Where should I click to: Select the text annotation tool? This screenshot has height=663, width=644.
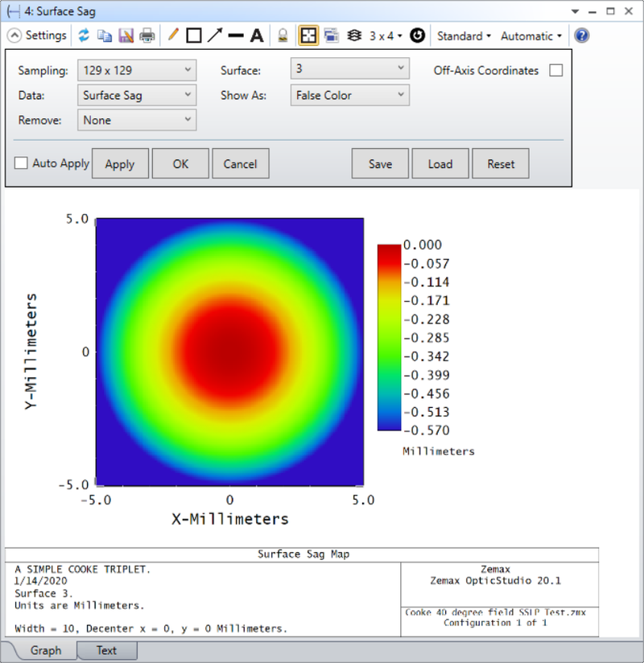tap(256, 35)
